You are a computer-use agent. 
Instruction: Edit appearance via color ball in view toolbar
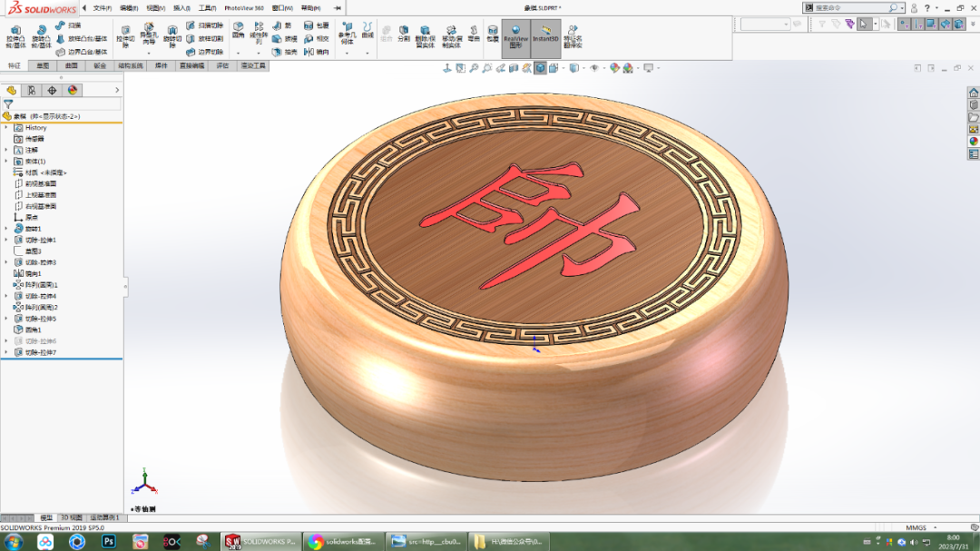pos(614,68)
